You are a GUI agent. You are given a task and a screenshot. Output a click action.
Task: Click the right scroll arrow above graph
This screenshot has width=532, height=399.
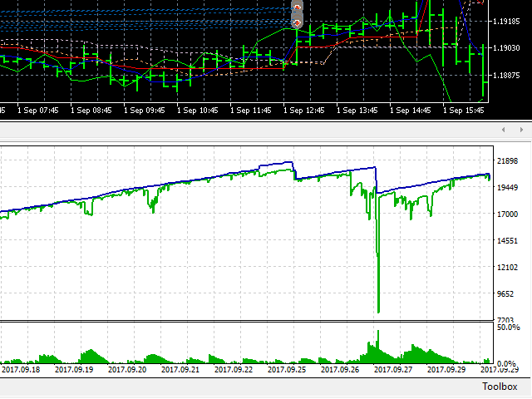point(521,131)
